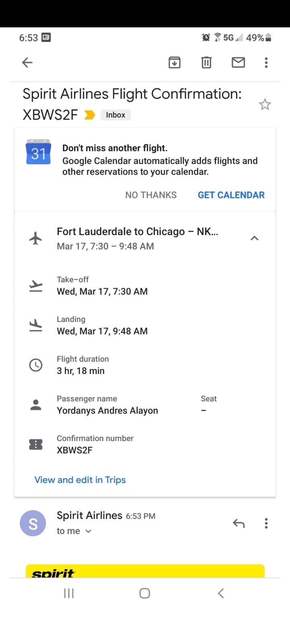Tap the Google Calendar icon
The height and width of the screenshot is (644, 290).
38,152
